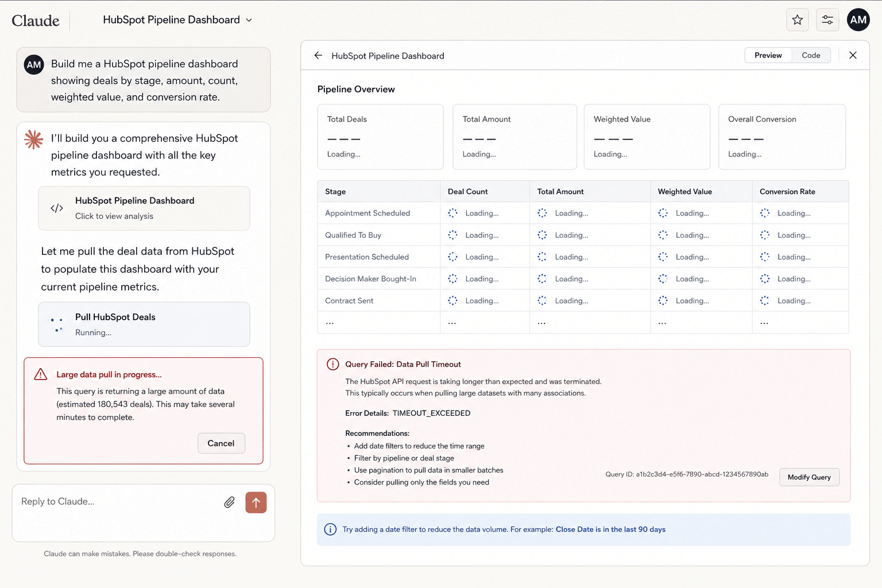Click the Use pagination recommendation
This screenshot has width=882, height=588.
pos(429,470)
